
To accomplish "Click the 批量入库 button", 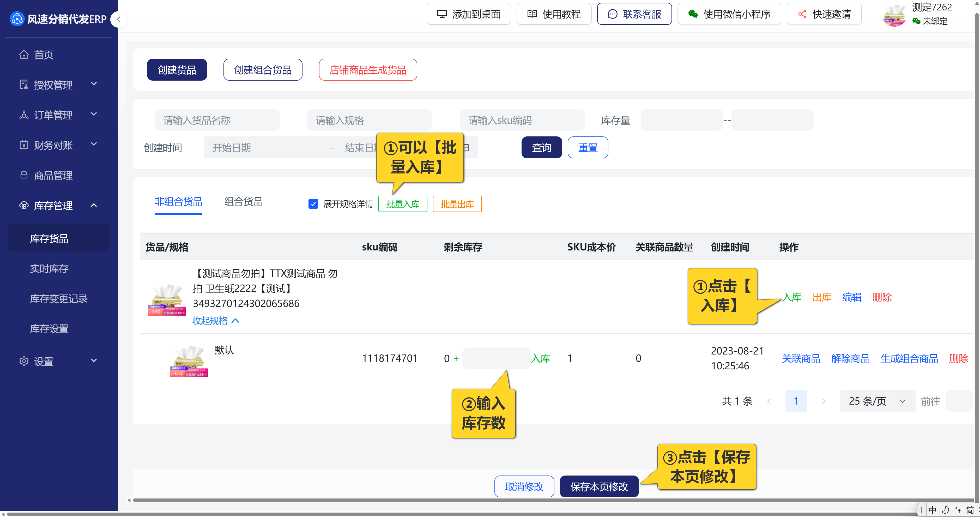I will tap(402, 204).
